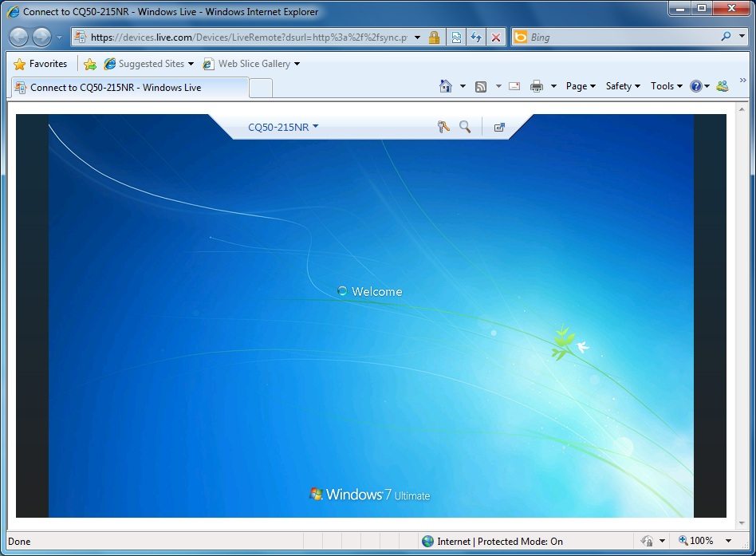Expand the command bar overflow chevron

pyautogui.click(x=743, y=80)
